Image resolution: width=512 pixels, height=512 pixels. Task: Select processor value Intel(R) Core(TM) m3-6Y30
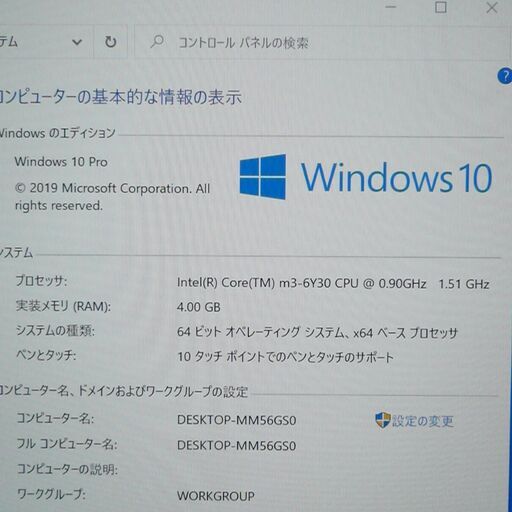pos(333,283)
